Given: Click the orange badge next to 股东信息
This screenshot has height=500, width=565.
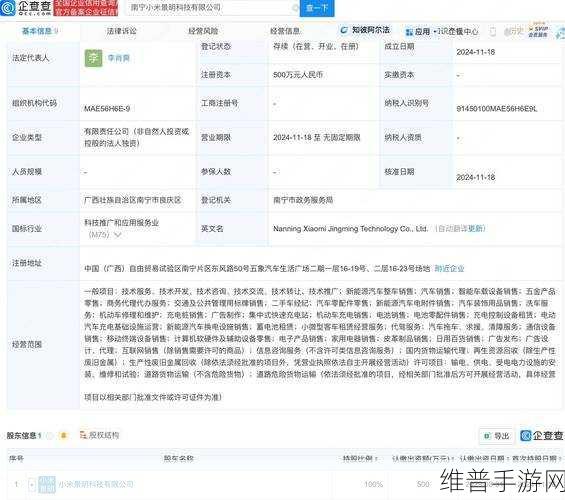Looking at the screenshot, I should 63,436.
